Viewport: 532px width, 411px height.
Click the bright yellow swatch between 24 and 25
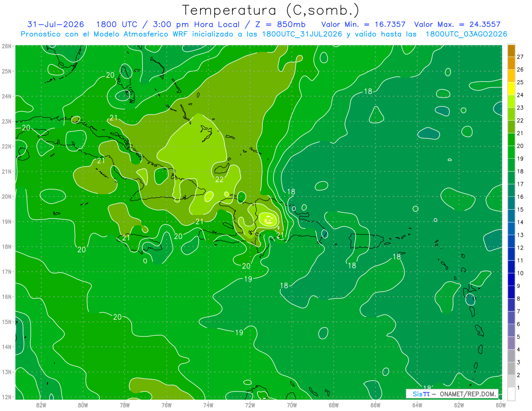(511, 89)
